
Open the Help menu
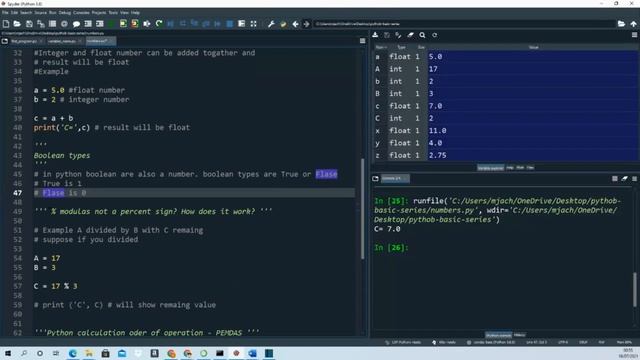[x=136, y=13]
